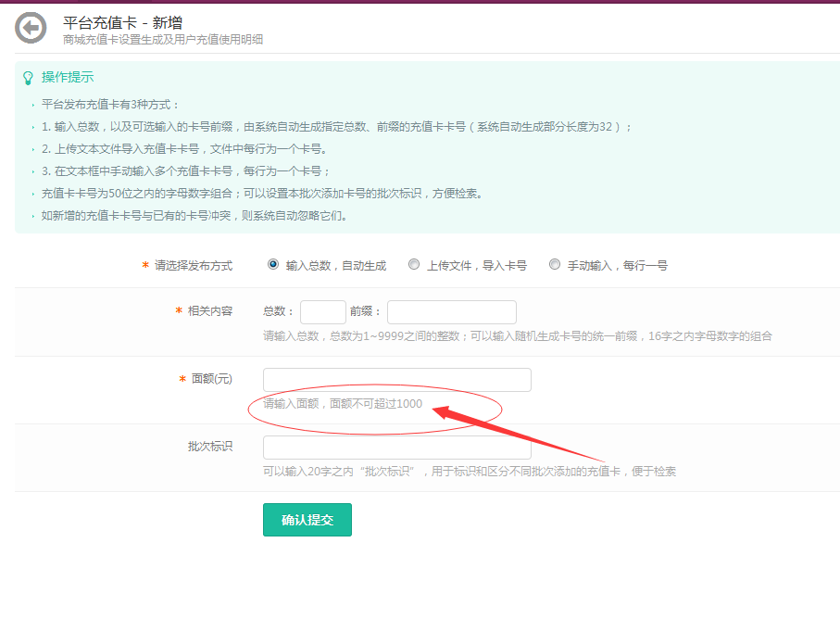Click the 操作提示 lightbulb icon
Image resolution: width=840 pixels, height=631 pixels.
tap(28, 78)
